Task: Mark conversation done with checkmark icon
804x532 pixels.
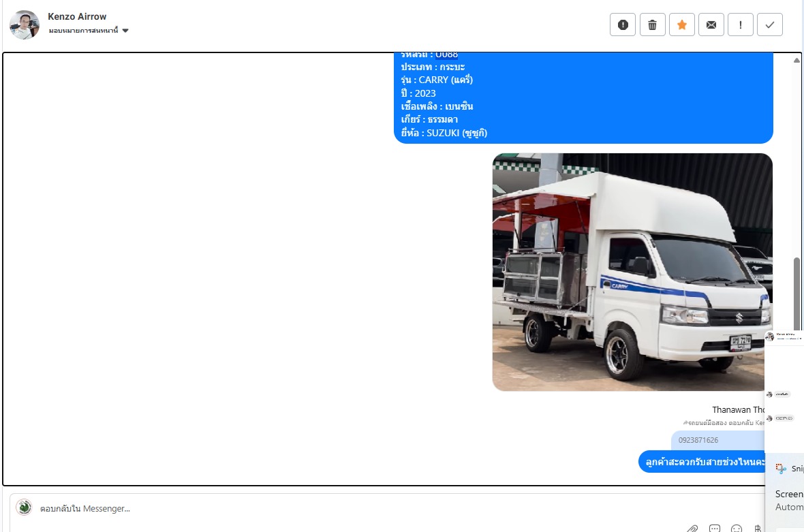Action: point(770,25)
